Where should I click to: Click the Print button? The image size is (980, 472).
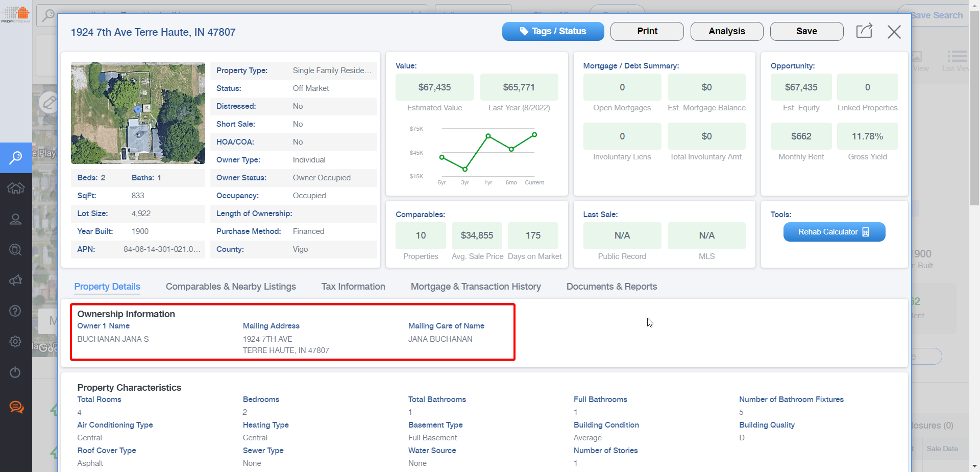pos(647,31)
